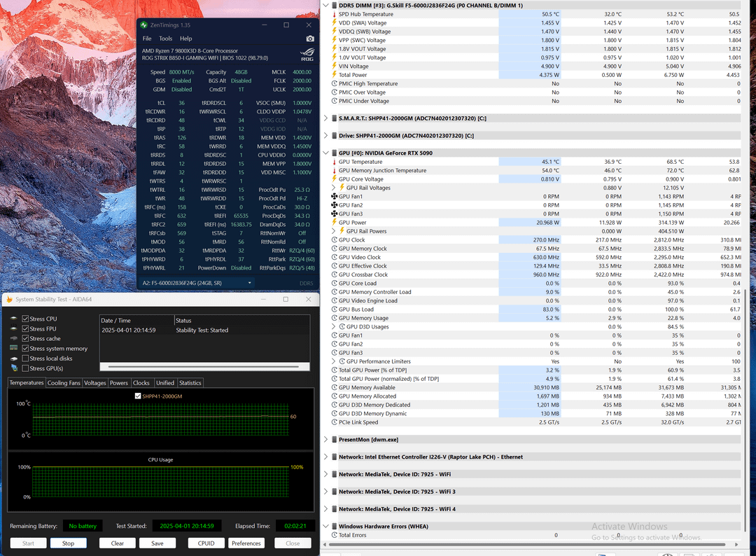The height and width of the screenshot is (556, 756).
Task: Click the HWiNFO horizontal scrollbar at bottom
Action: click(x=527, y=544)
